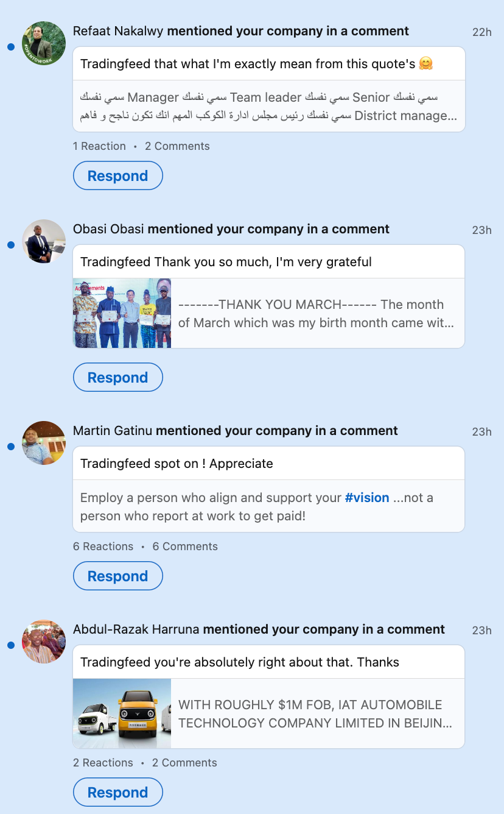View 6 Reactions on Martin's post

[103, 547]
